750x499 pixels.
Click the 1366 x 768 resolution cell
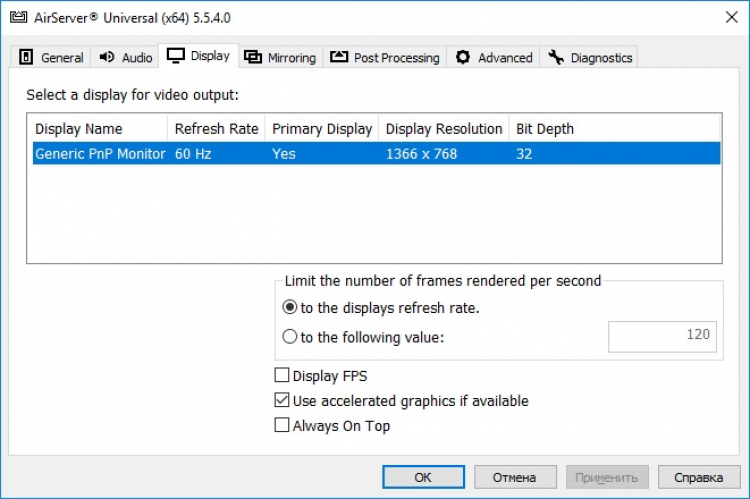(421, 154)
